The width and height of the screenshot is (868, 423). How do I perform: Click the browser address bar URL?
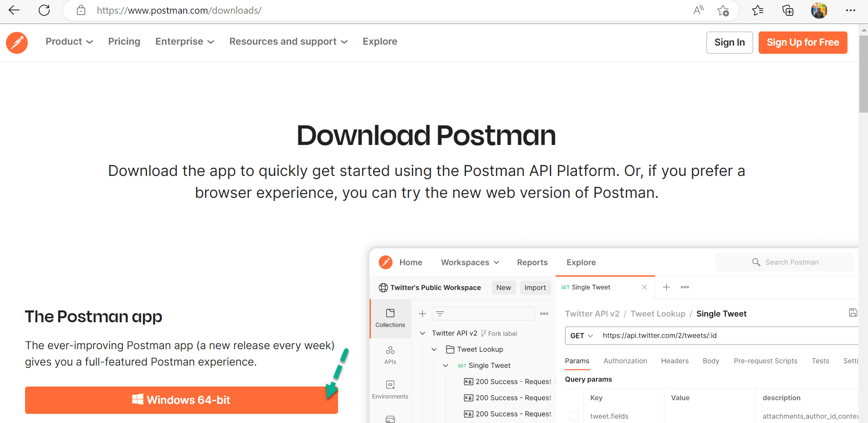coord(179,10)
